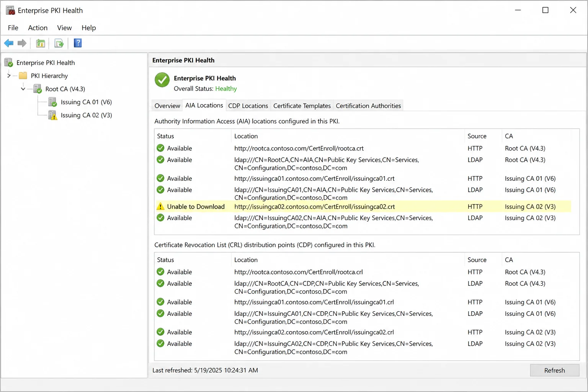Expand the PKI Hierarchy tree node
This screenshot has width=588, height=392.
[9, 76]
